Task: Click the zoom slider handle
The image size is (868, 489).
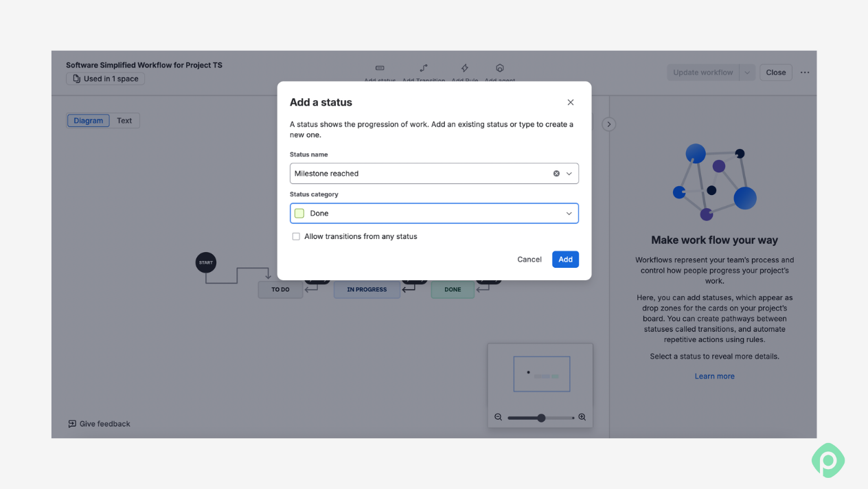Action: point(541,418)
